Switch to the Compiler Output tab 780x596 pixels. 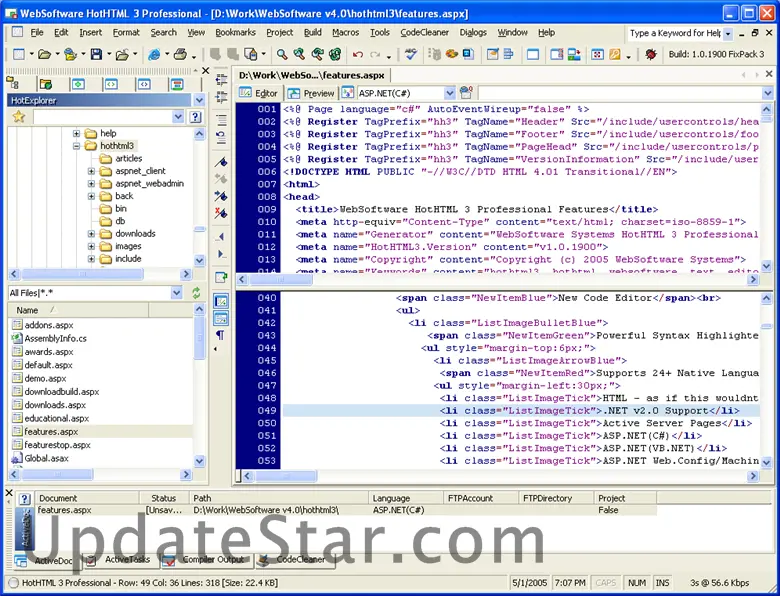[209, 560]
